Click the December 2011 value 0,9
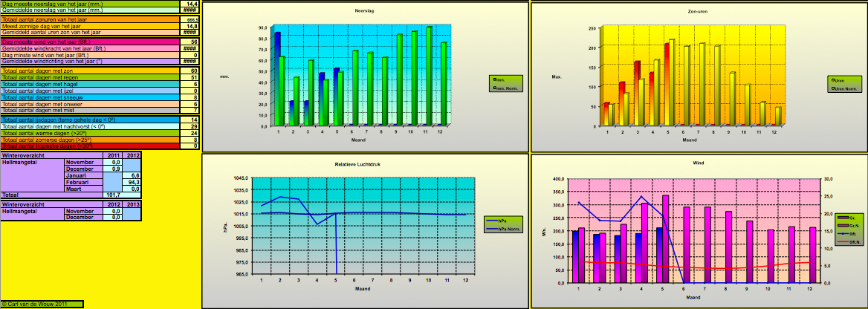The image size is (868, 309). point(112,169)
